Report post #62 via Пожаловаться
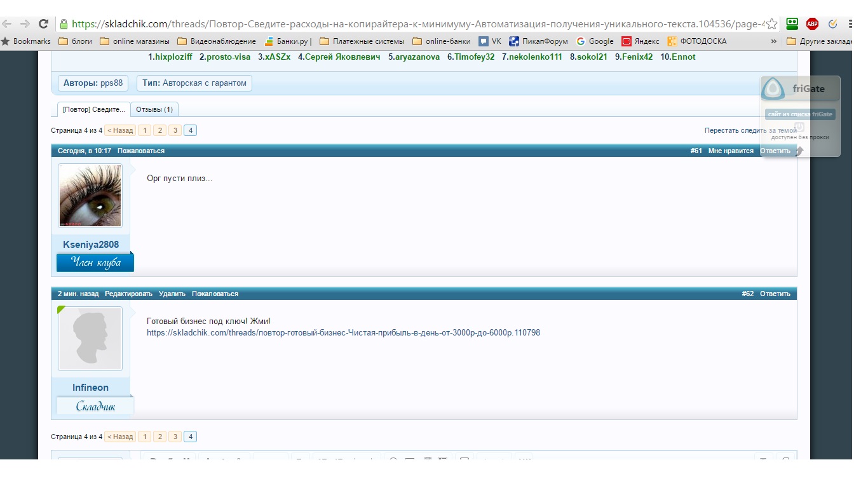 [215, 294]
